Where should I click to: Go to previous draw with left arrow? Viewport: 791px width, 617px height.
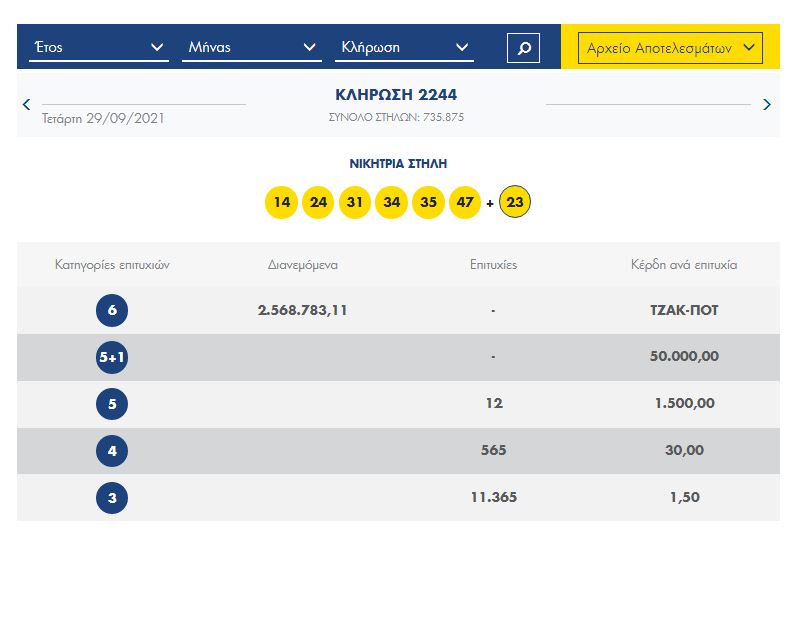pos(27,104)
